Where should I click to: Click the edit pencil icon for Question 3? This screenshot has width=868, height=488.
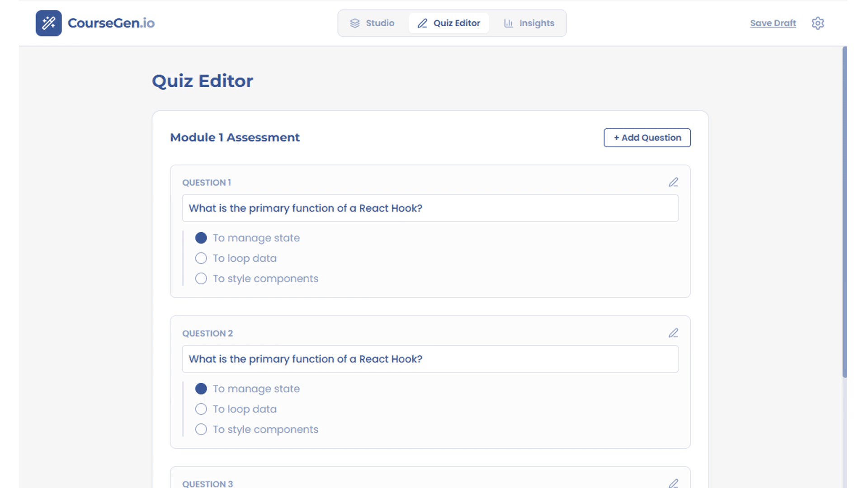673,483
